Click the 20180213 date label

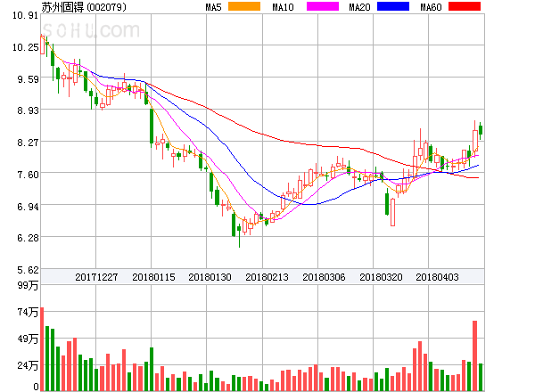click(x=267, y=277)
